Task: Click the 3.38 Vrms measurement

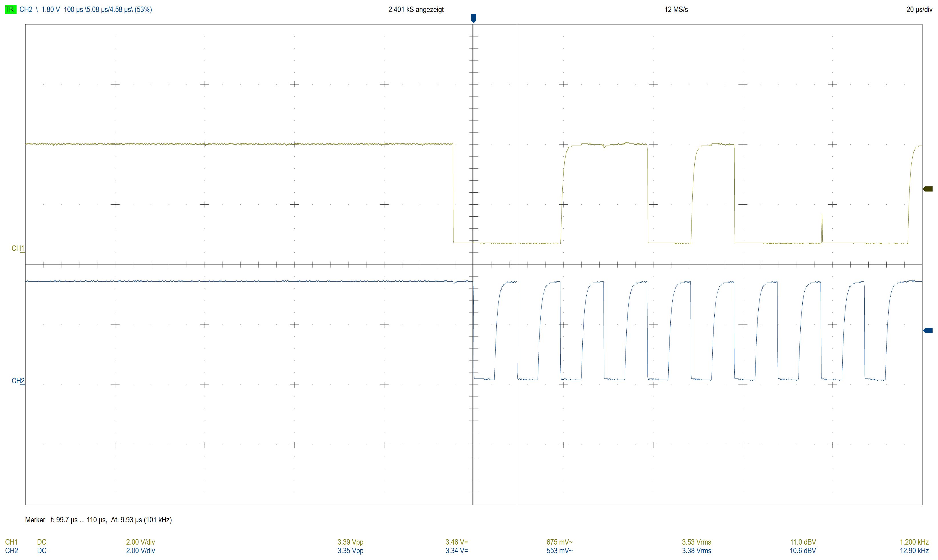Action: [696, 551]
